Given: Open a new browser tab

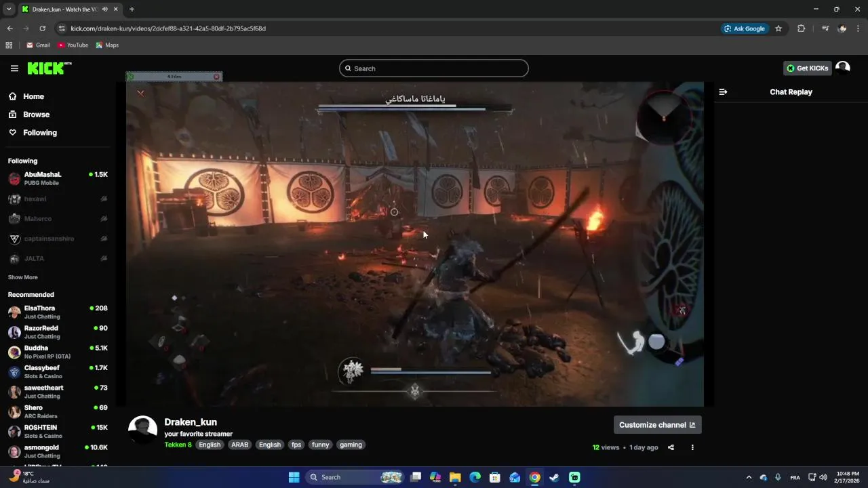Looking at the screenshot, I should (132, 9).
